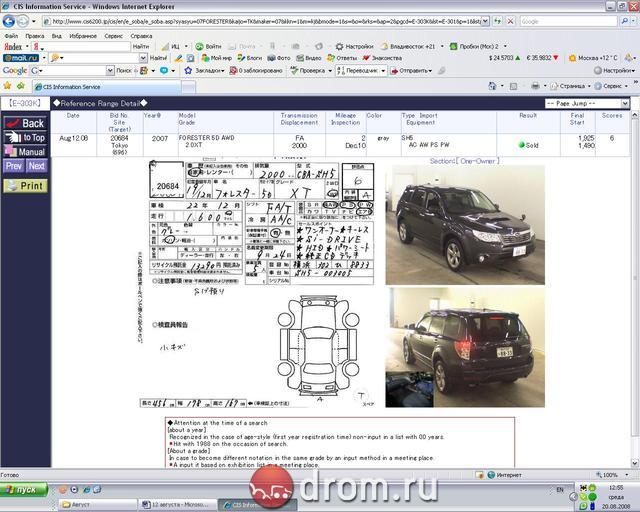Click the yellow Print sidebar button
Image resolution: width=640 pixels, height=512 pixels.
[25, 186]
